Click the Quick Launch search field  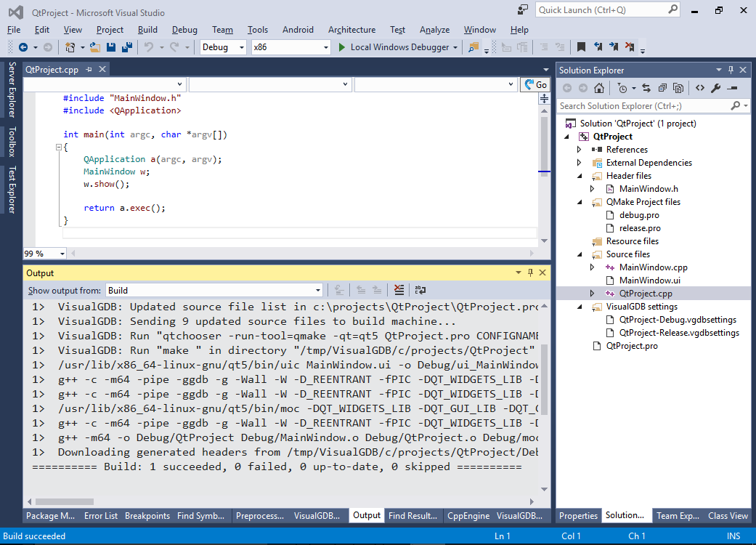[608, 10]
